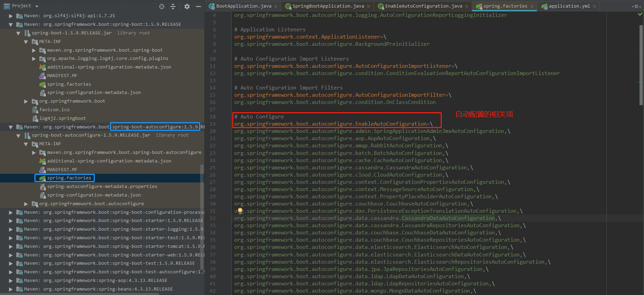Collapse META-INF under spring-boot jar
The image size is (644, 295).
coord(26,42)
